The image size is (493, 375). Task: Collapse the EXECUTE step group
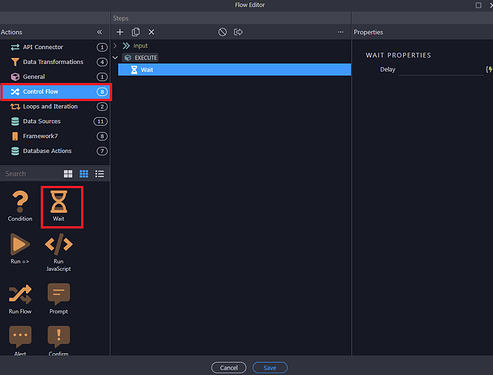[115, 58]
